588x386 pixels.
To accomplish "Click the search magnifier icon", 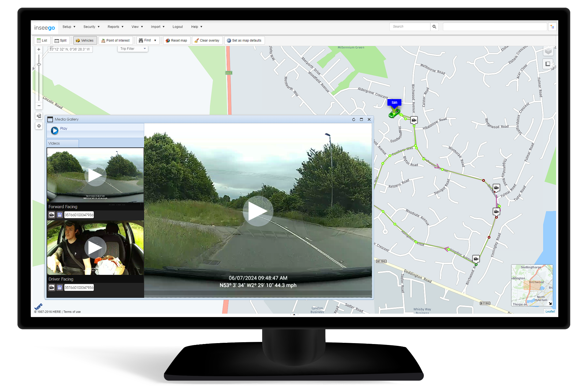I will coord(434,27).
